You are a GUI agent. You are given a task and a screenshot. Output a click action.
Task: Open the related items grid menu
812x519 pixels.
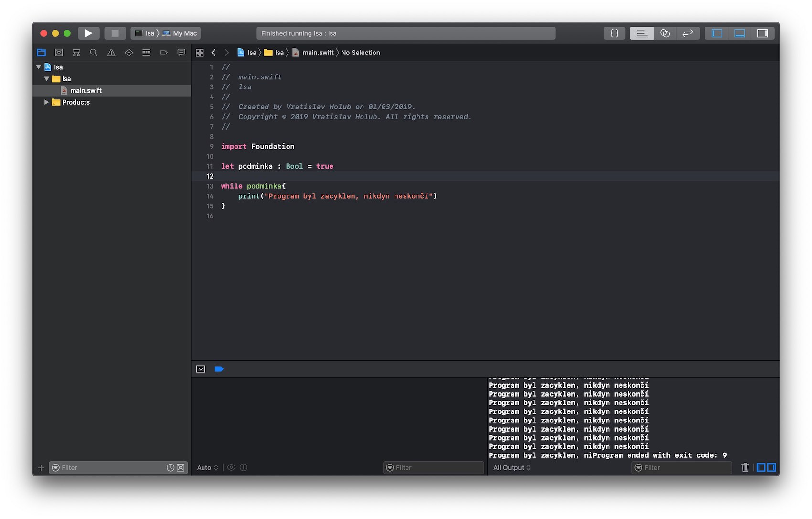[200, 53]
